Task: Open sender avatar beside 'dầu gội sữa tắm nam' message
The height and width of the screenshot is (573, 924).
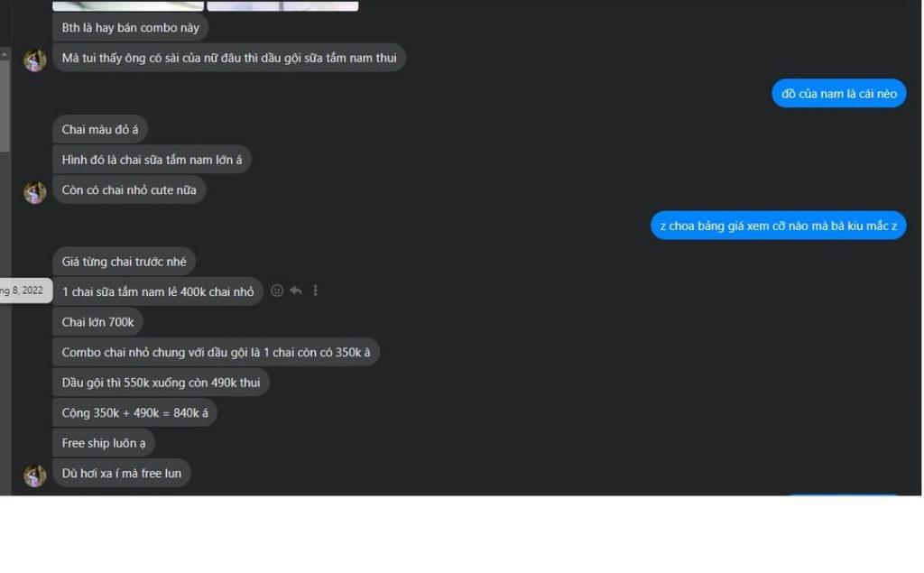Action: (x=35, y=60)
